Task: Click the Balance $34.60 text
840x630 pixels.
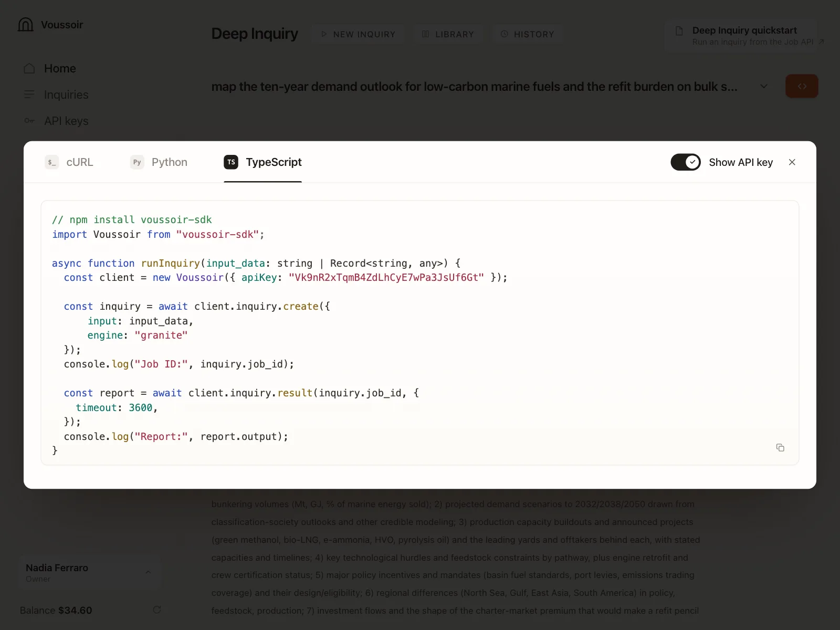Action: (x=56, y=611)
